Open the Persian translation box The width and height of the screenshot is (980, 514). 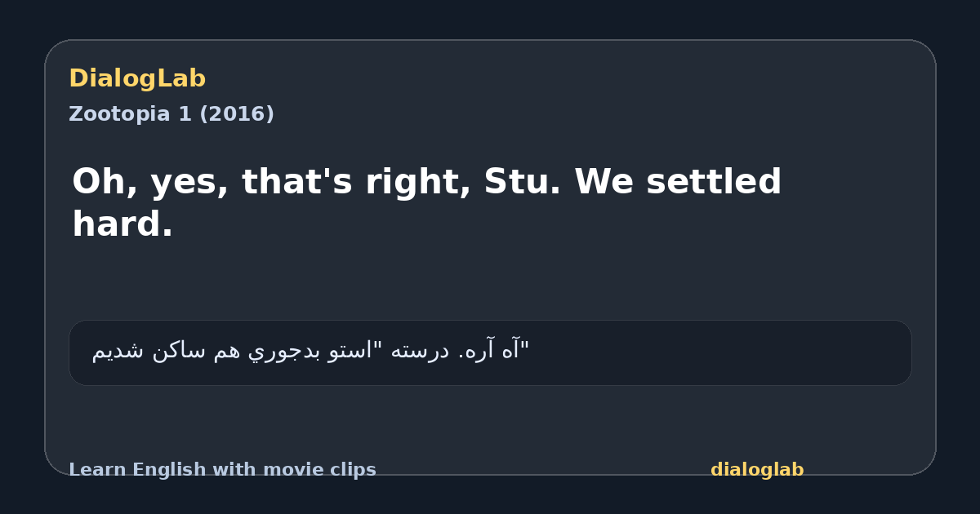pyautogui.click(x=490, y=352)
